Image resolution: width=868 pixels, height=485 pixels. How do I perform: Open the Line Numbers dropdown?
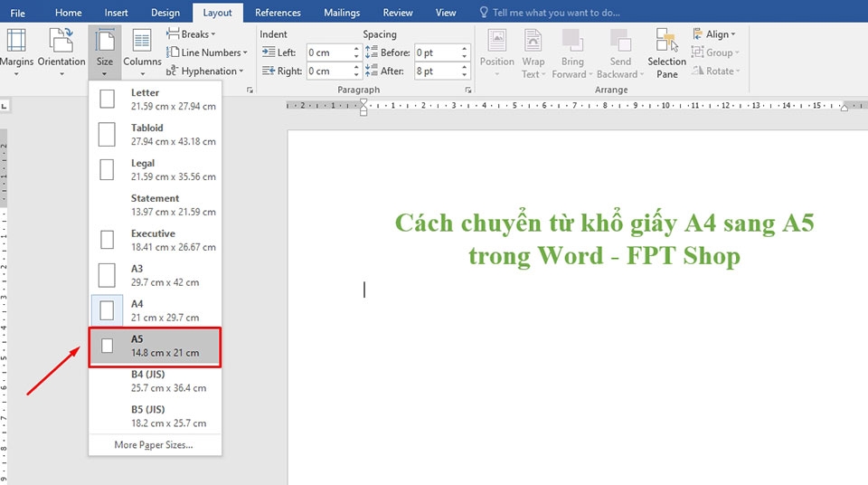207,52
